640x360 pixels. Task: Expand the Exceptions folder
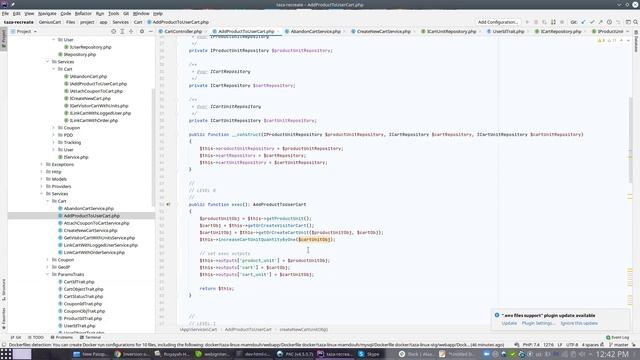click(42, 164)
